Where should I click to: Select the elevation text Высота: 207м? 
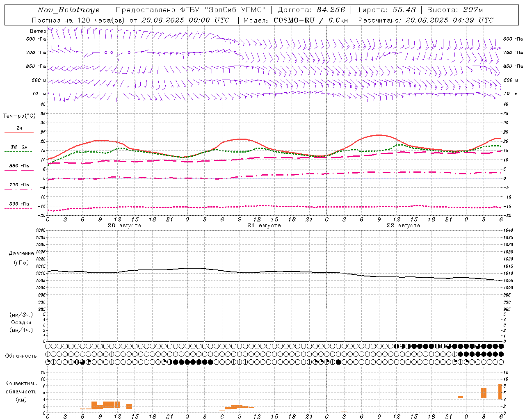[x=455, y=10]
